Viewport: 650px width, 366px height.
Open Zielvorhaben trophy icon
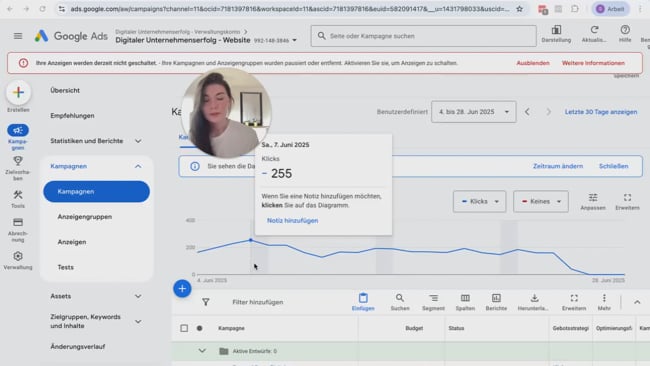[18, 160]
